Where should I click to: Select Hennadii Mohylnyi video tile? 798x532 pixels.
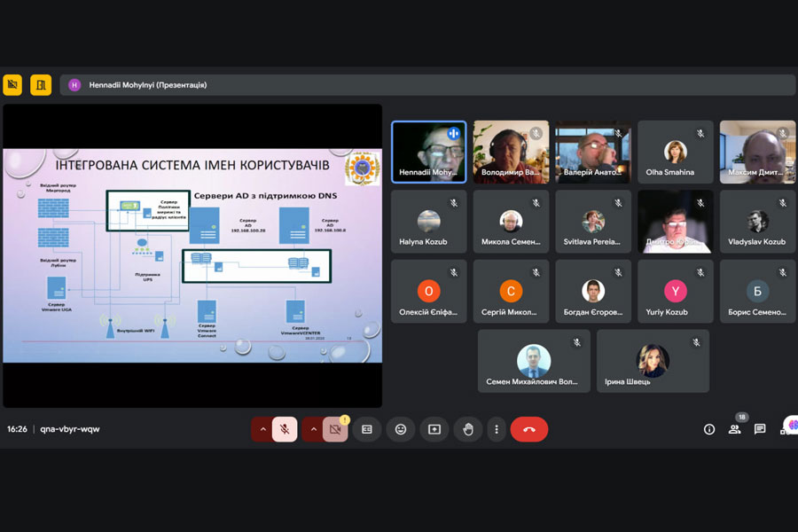coord(428,152)
